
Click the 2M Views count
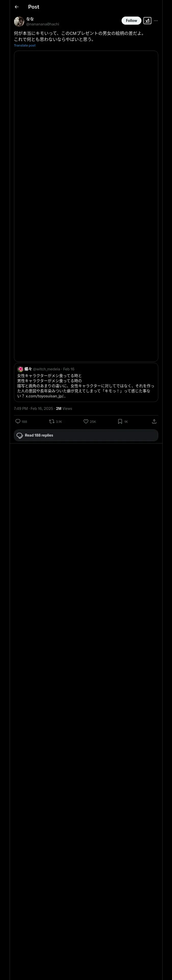[x=64, y=409]
